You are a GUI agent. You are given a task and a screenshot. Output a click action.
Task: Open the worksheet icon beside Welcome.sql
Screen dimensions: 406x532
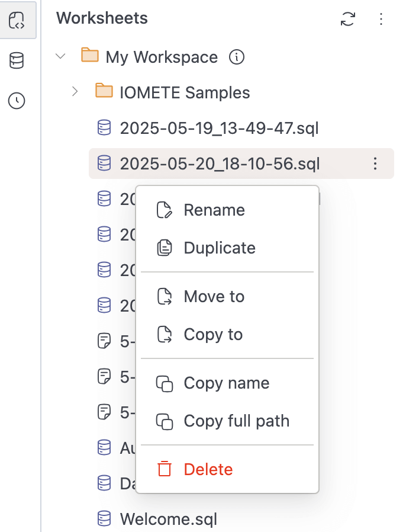click(x=104, y=518)
